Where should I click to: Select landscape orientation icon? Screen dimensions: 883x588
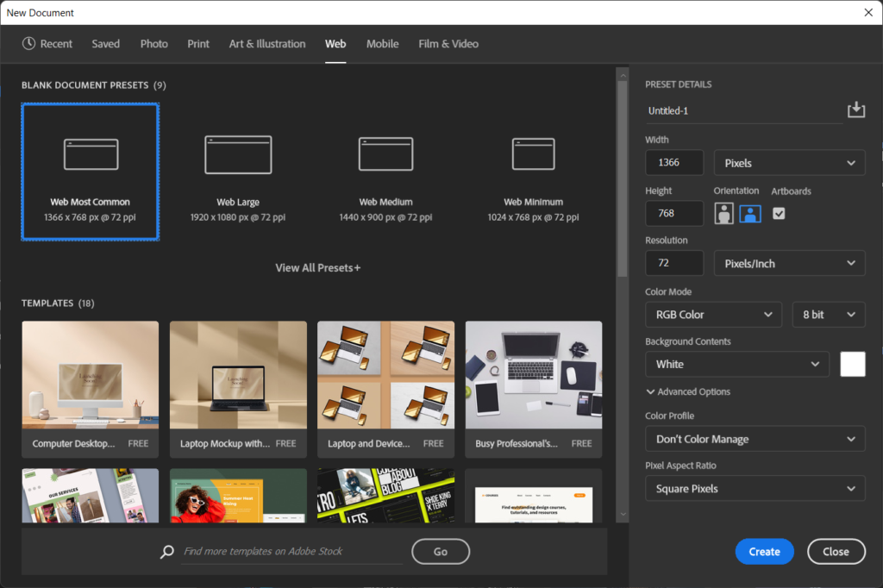(x=750, y=214)
